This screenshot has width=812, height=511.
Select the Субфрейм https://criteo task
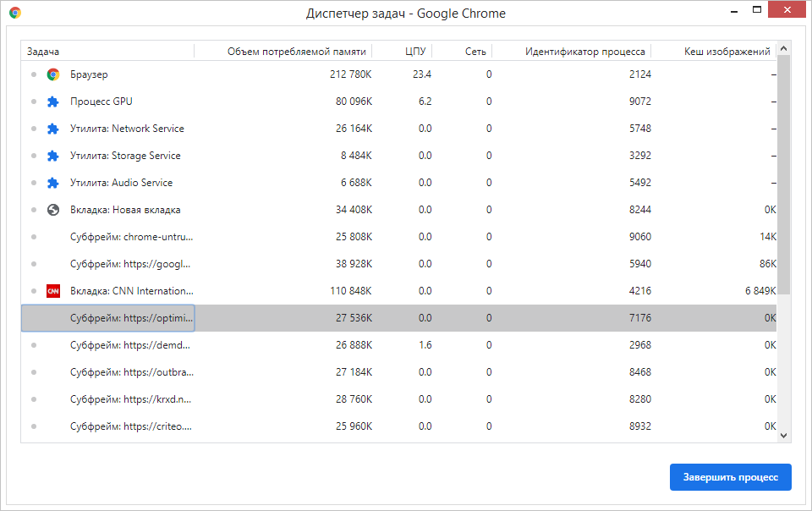[x=398, y=426]
